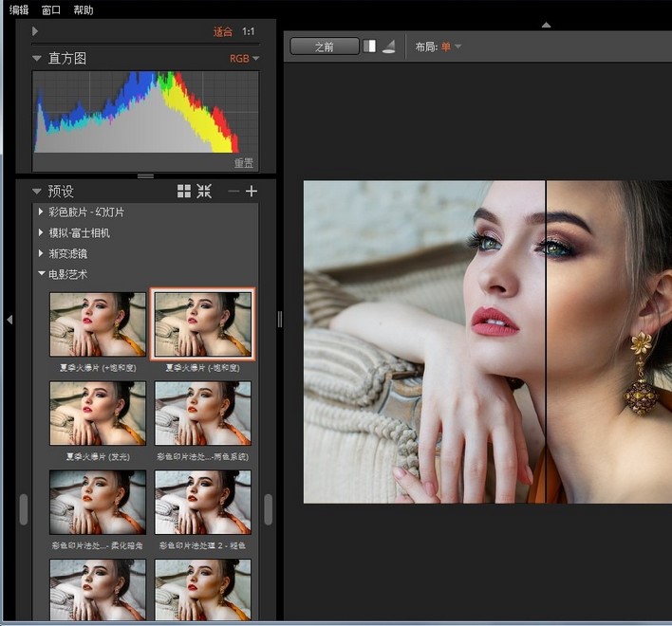Click the triangle icon right of split preview
This screenshot has width=672, height=626.
[x=388, y=46]
